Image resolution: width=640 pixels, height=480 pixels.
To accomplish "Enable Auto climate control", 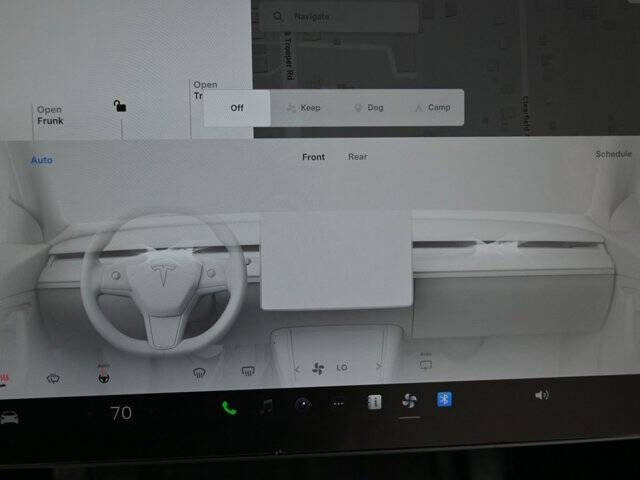I will [42, 160].
